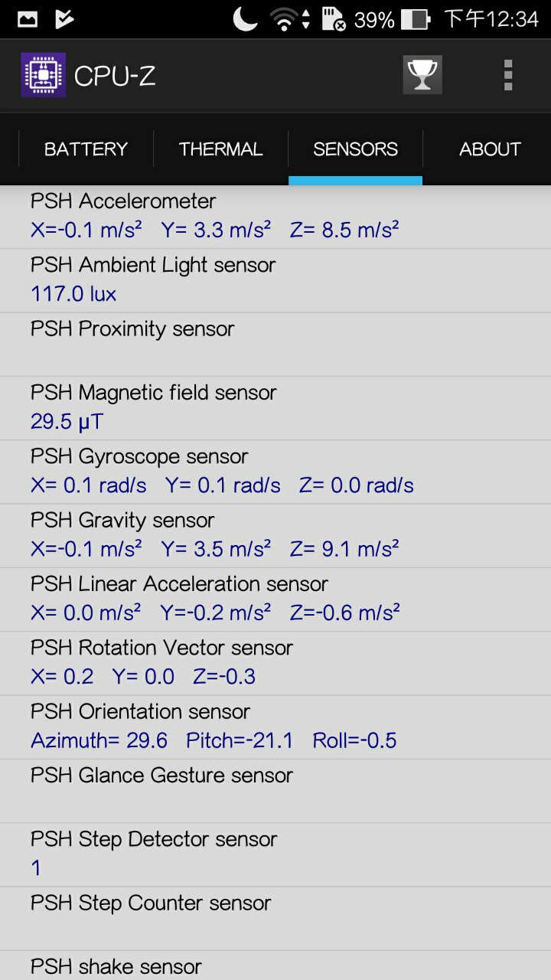The width and height of the screenshot is (551, 980).
Task: Tap the PSH Rotation Vector sensor entry
Action: pyautogui.click(x=275, y=662)
